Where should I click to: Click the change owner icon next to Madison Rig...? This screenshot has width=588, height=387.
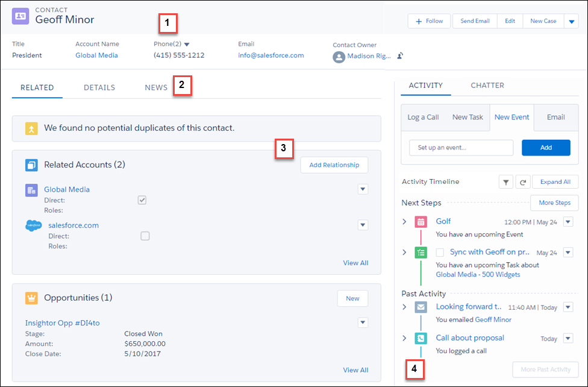click(400, 56)
